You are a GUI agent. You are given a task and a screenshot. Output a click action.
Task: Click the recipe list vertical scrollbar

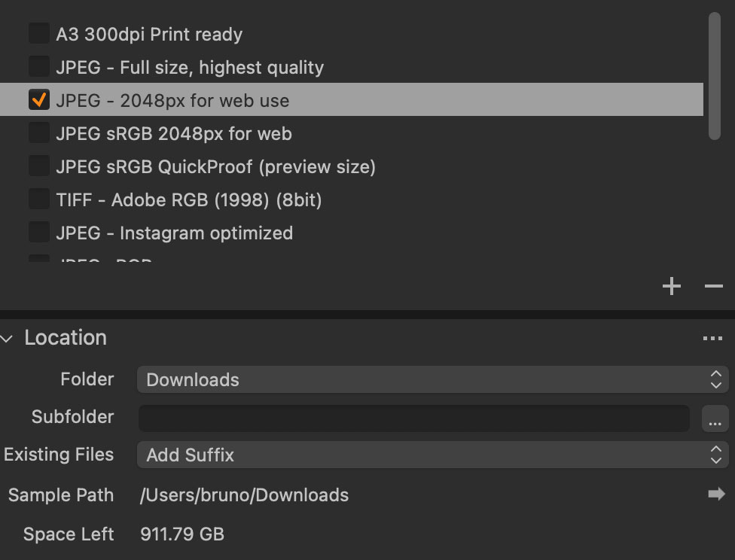[715, 75]
